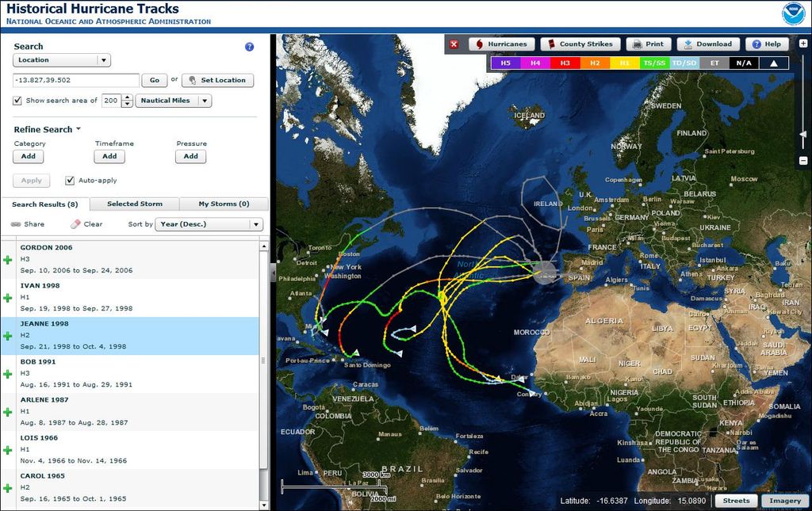The height and width of the screenshot is (511, 812).
Task: Collapse the legend with the white triangle
Action: (774, 63)
